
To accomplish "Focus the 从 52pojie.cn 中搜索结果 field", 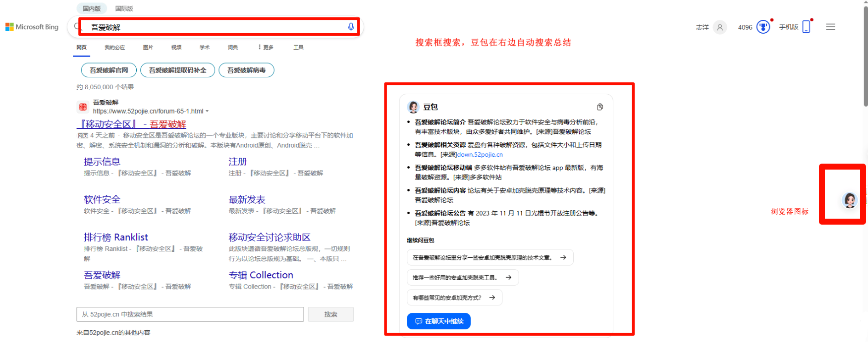I will (190, 314).
